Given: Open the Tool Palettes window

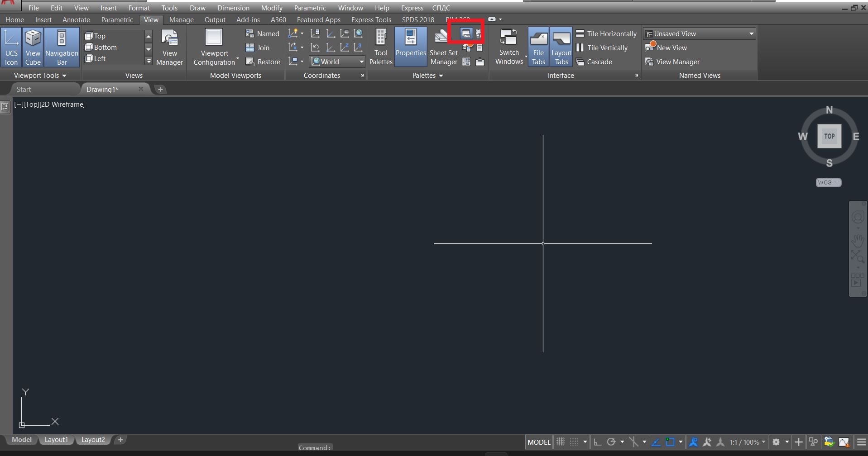Looking at the screenshot, I should pos(381,47).
